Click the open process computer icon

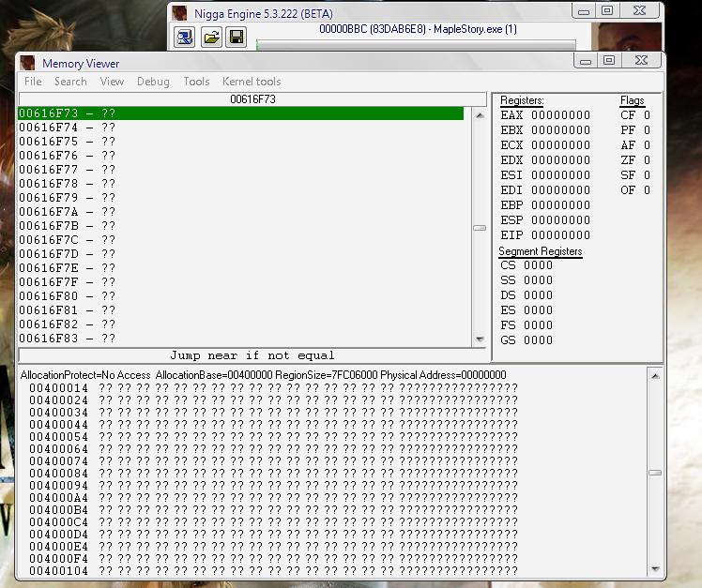coord(185,38)
